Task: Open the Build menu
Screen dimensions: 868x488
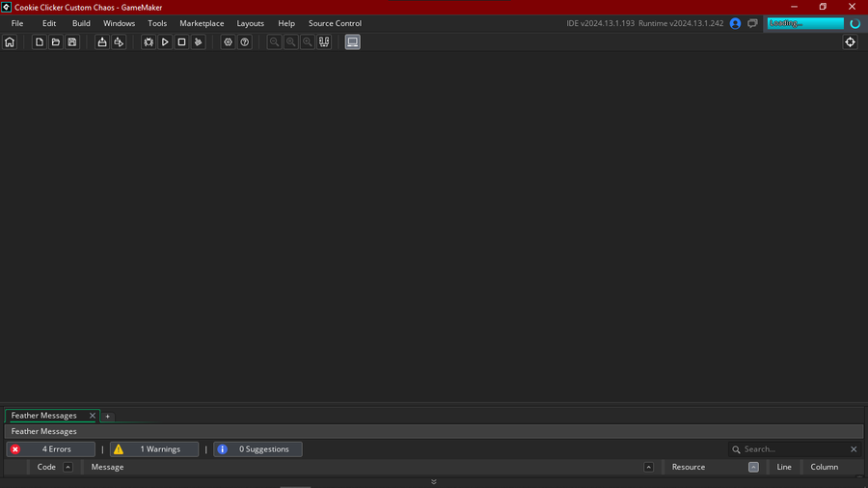Action: pyautogui.click(x=81, y=23)
